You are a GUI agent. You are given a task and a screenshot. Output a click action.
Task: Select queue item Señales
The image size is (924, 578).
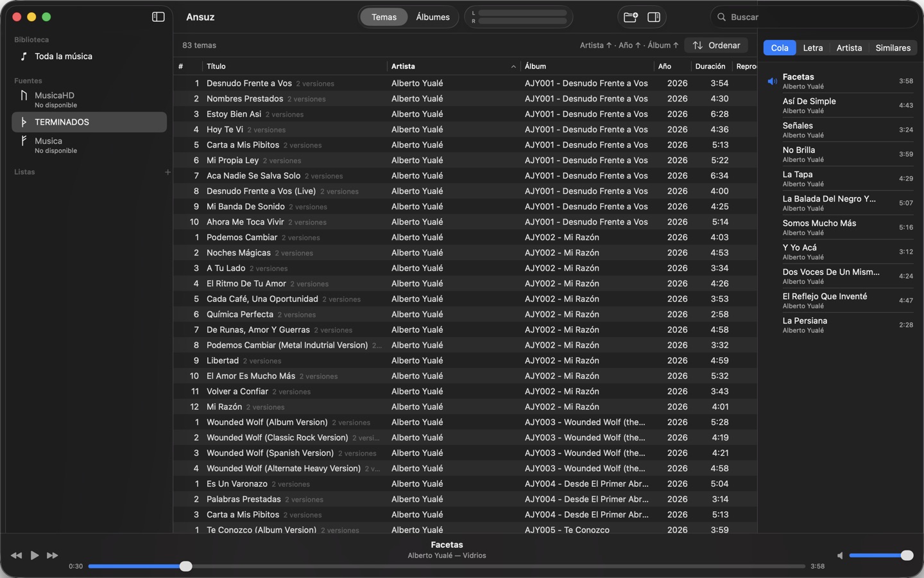[x=841, y=130]
